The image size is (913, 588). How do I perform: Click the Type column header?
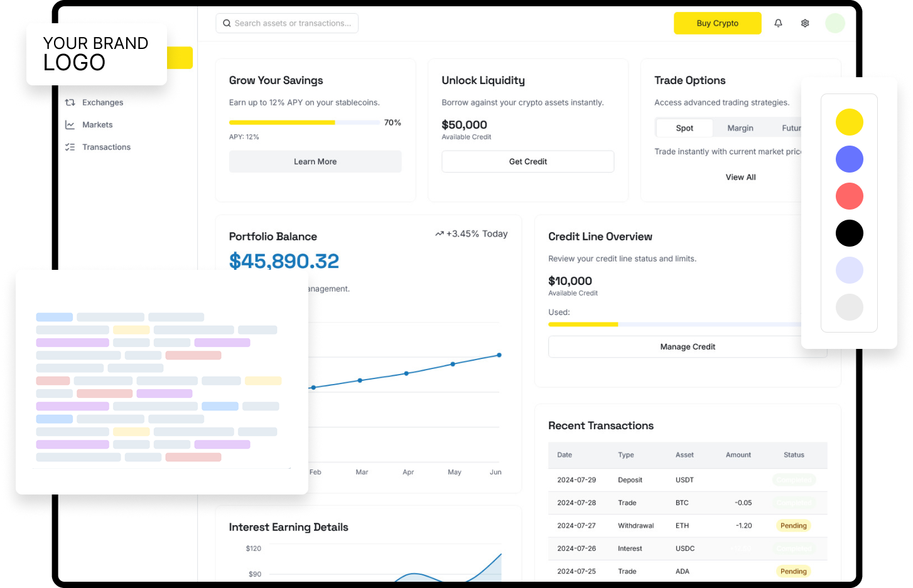(x=626, y=455)
